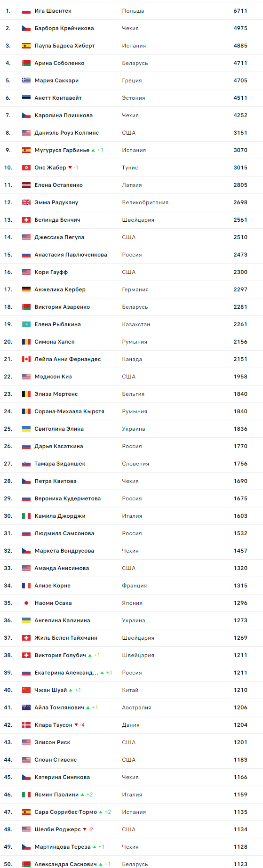263x868 pixels.
Task: Click the Poland flag beside Ига Швентек
Action: [26, 11]
